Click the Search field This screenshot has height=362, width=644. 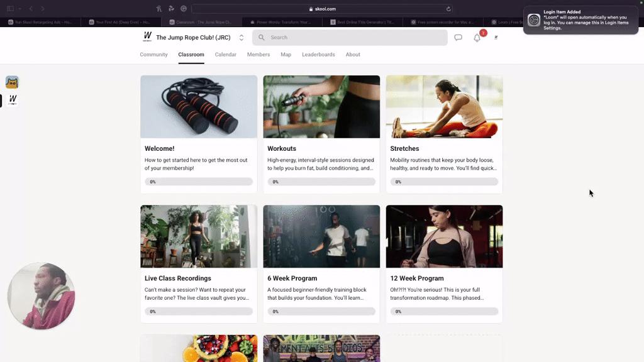click(x=350, y=37)
